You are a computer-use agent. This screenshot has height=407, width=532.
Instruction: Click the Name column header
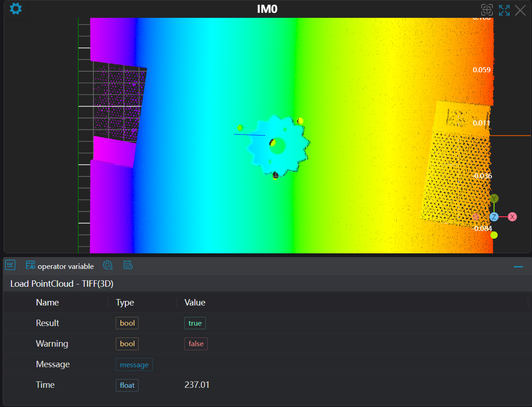tap(48, 302)
